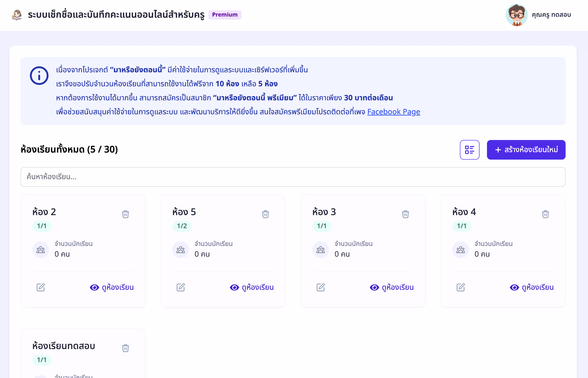588x378 pixels.
Task: Edit the ห้อง 4 classroom card
Action: (x=461, y=287)
